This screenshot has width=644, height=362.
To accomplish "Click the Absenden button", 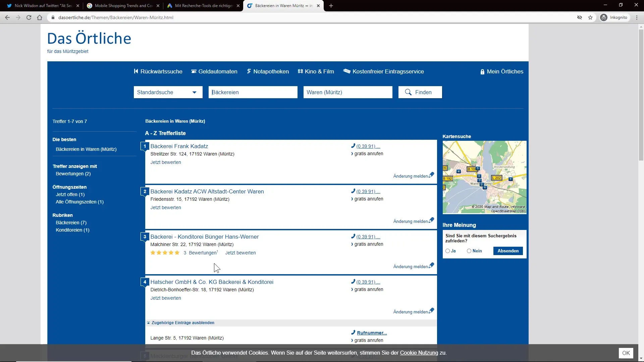I will (x=508, y=251).
